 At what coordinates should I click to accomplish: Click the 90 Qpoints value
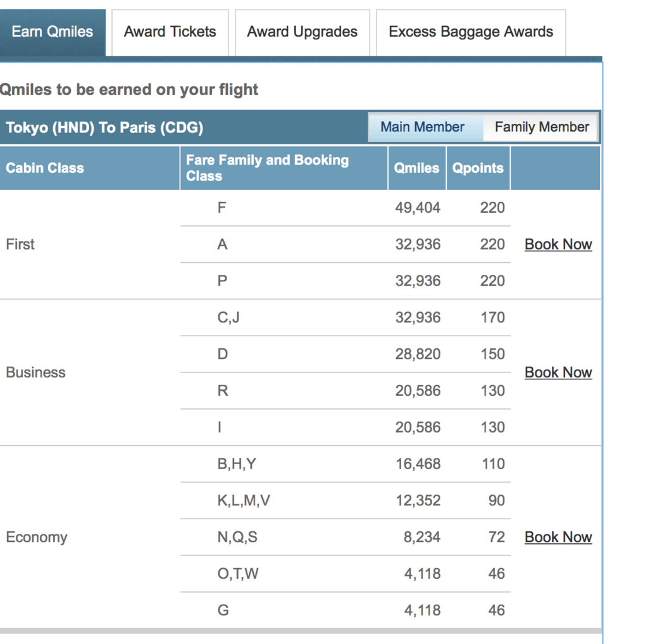(x=496, y=500)
